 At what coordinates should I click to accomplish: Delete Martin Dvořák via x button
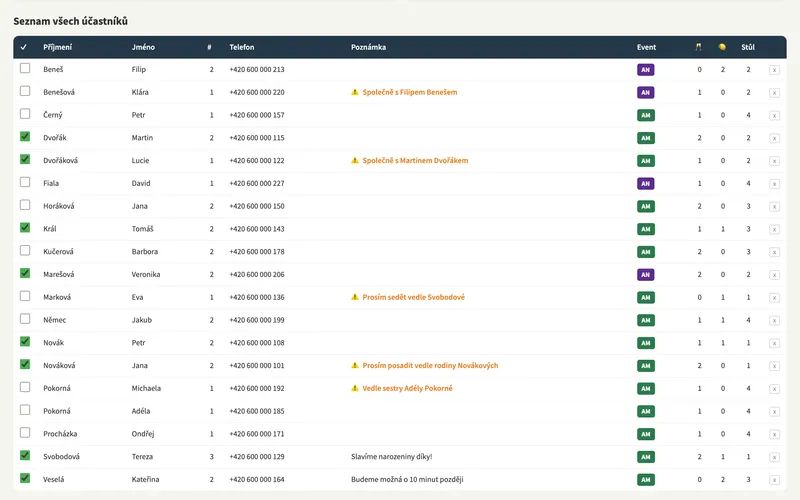[774, 138]
